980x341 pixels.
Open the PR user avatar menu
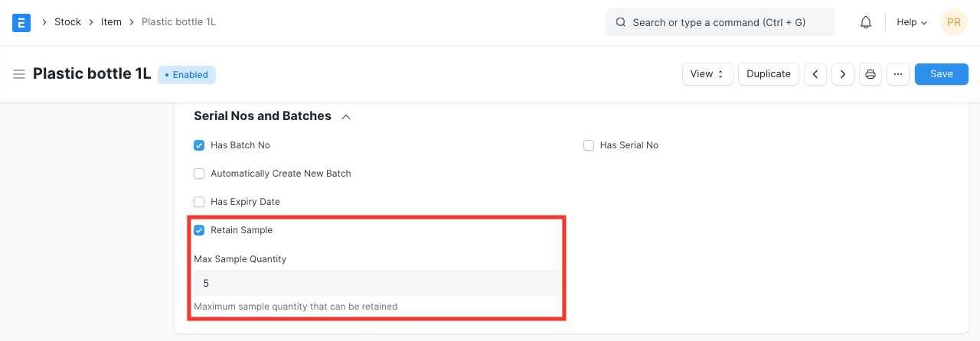(953, 22)
